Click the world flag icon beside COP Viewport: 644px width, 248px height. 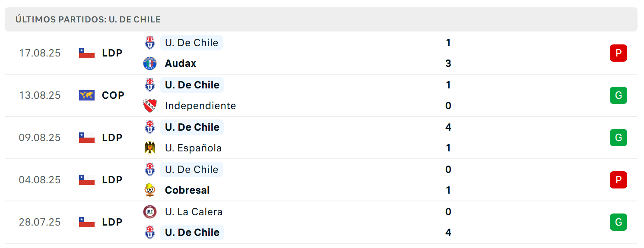click(87, 95)
